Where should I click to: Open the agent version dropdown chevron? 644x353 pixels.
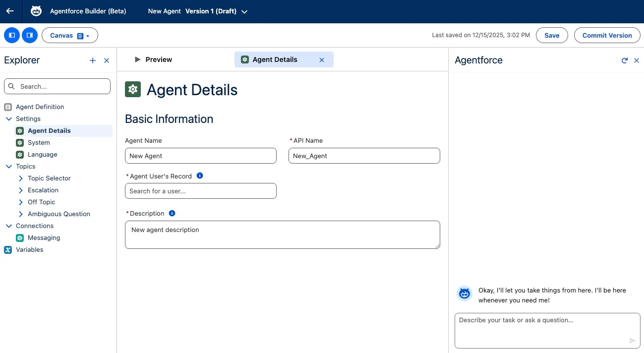[x=244, y=11]
